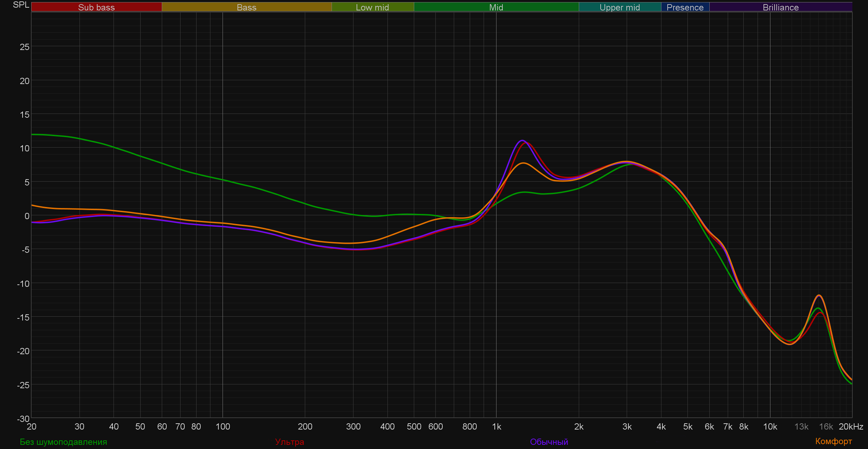The image size is (868, 449).
Task: Click the SPL axis label
Action: [x=21, y=5]
